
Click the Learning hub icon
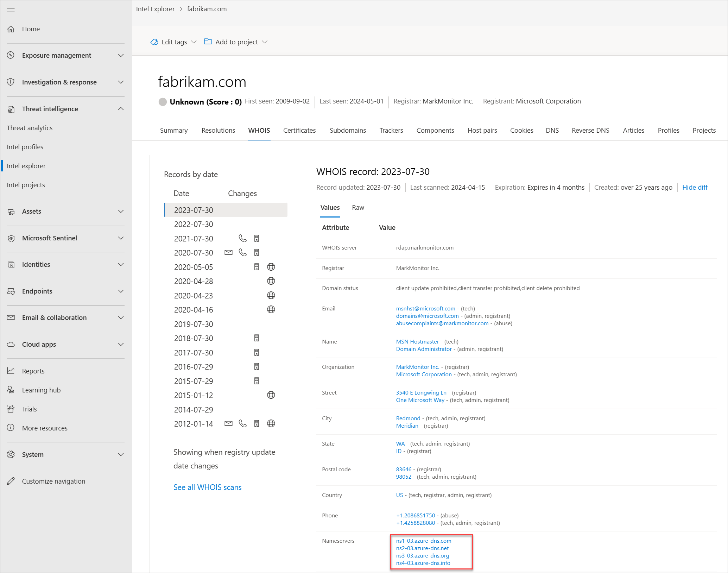[11, 390]
